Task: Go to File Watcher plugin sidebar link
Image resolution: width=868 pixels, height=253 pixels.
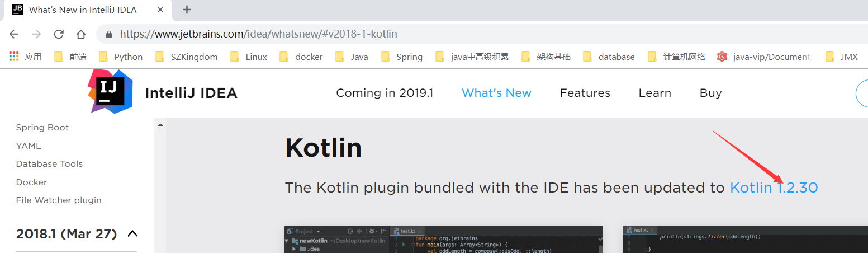Action: coord(59,200)
